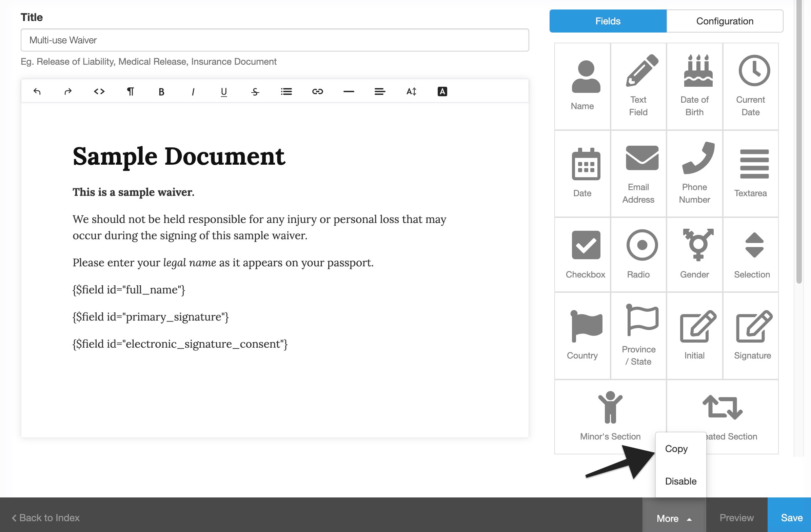Go Back to Index

click(46, 518)
